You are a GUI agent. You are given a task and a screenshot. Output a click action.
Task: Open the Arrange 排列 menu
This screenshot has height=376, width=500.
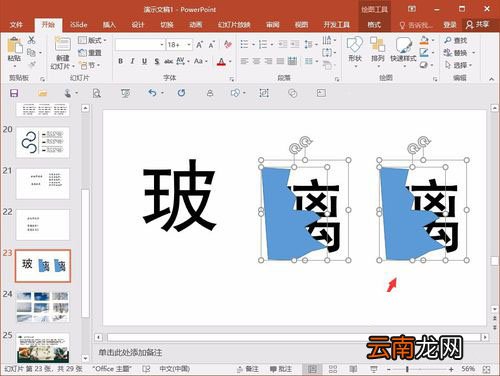(x=377, y=51)
